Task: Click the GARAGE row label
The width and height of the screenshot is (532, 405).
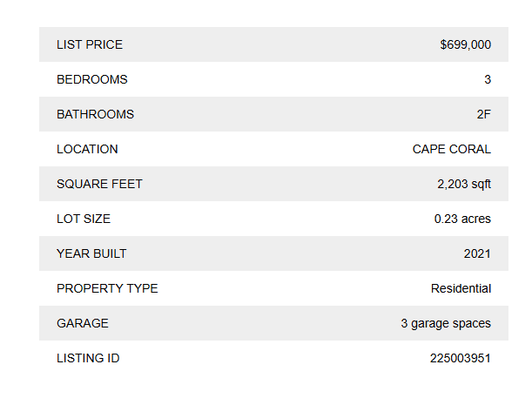Action: (83, 323)
